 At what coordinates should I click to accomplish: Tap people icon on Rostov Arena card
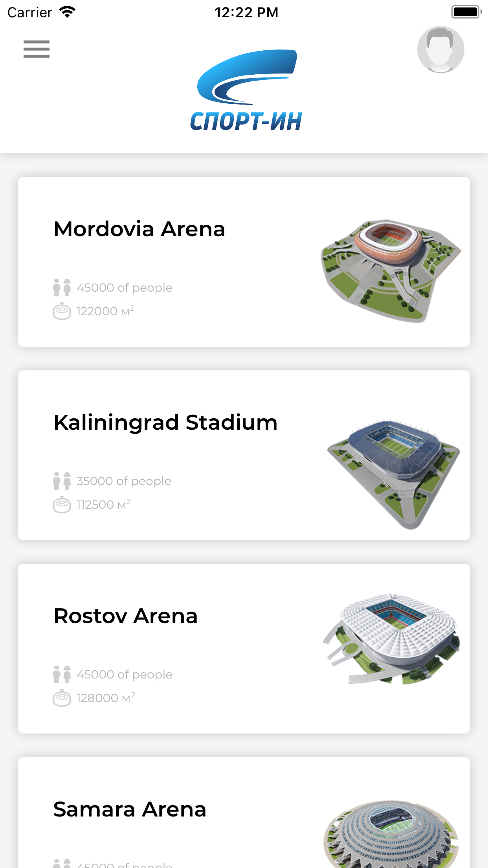click(62, 674)
